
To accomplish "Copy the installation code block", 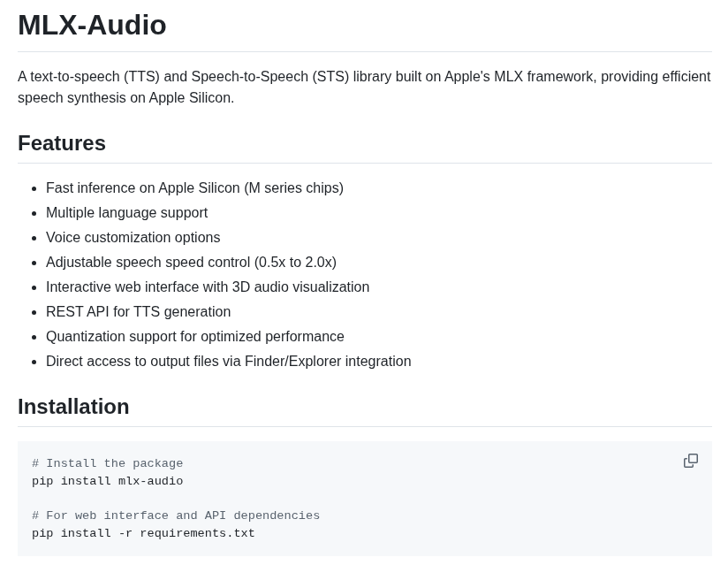I will point(690,461).
